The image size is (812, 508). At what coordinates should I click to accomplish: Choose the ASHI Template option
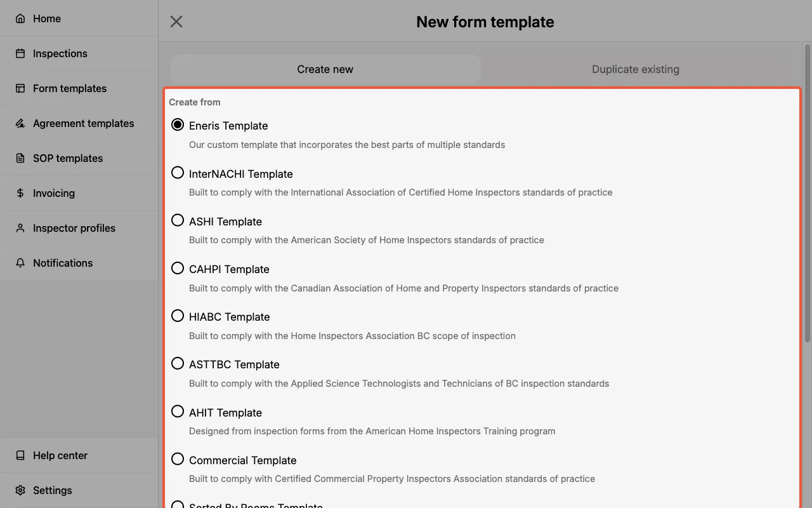pos(178,220)
